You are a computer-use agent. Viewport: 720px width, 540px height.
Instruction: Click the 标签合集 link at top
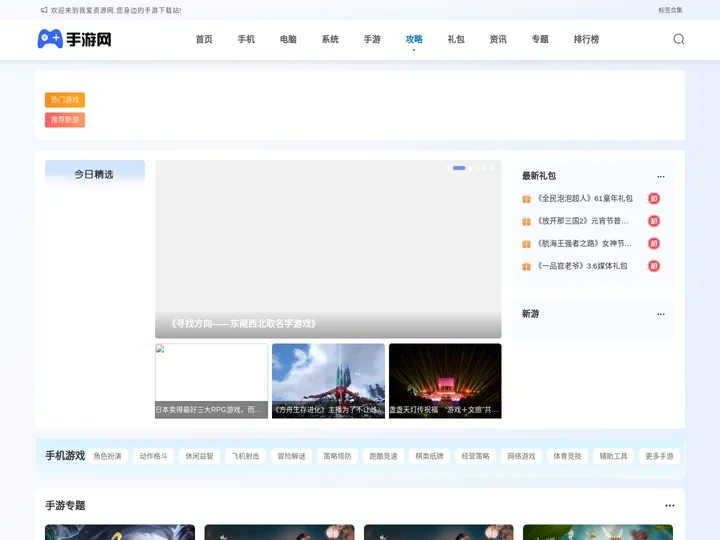(670, 10)
